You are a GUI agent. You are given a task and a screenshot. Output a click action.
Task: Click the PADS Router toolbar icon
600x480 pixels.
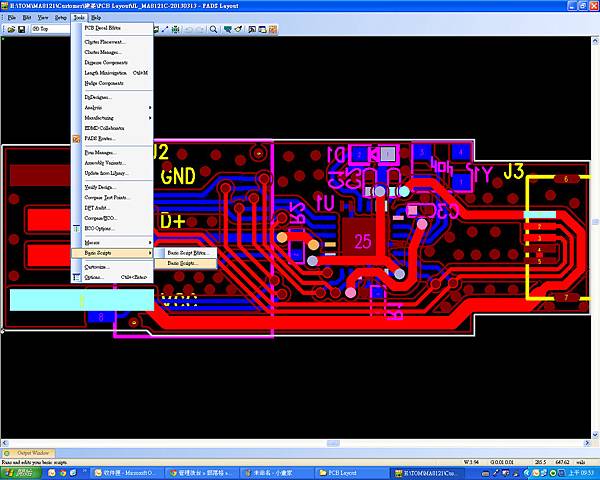point(272,29)
